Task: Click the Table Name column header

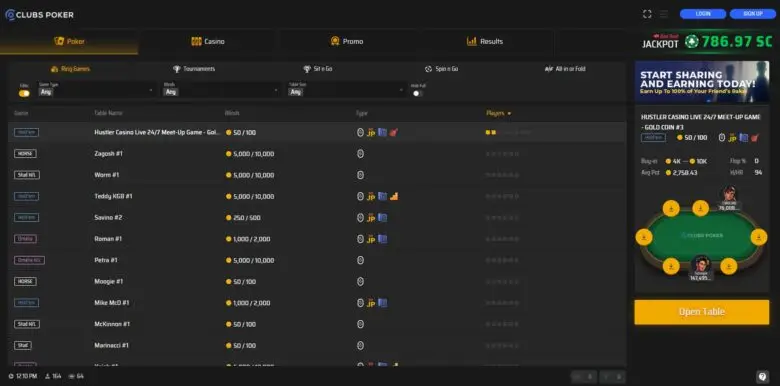Action: tap(108, 113)
